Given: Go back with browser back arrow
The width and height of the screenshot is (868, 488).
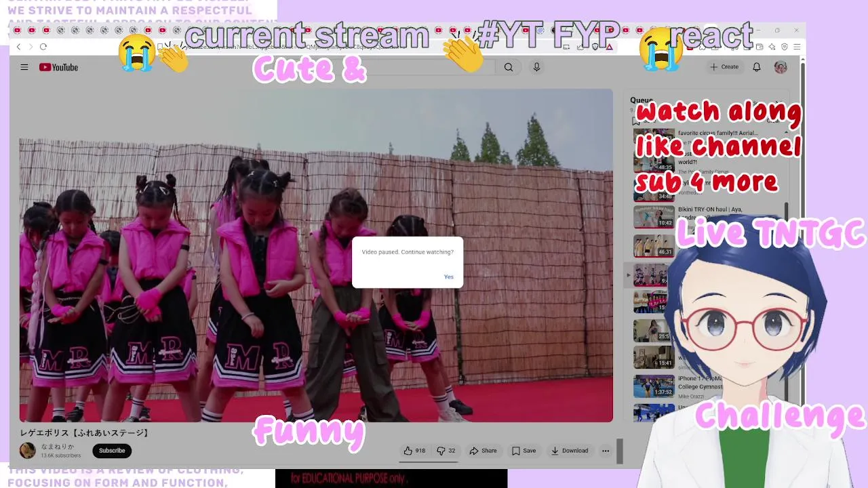Looking at the screenshot, I should (x=18, y=47).
